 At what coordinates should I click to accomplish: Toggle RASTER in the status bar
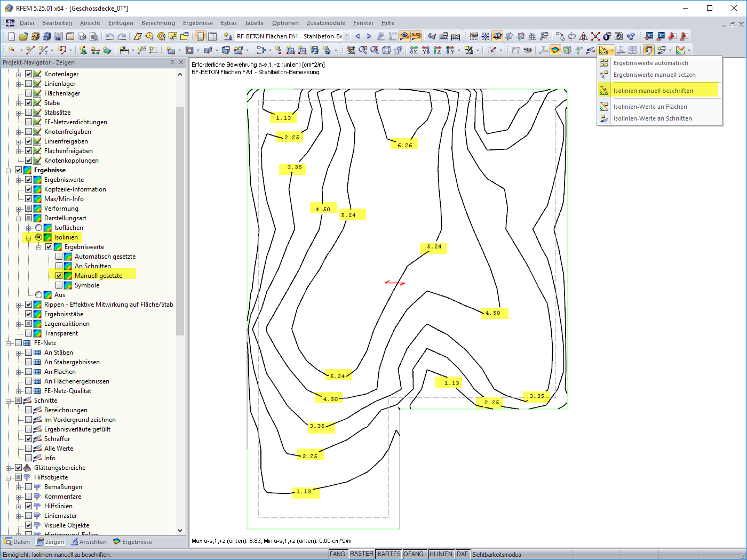click(362, 554)
